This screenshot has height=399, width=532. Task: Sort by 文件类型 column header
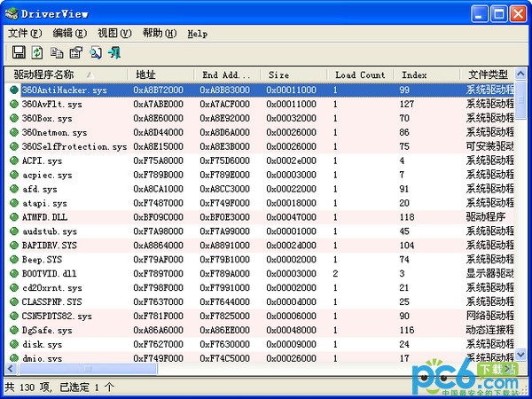(487, 74)
